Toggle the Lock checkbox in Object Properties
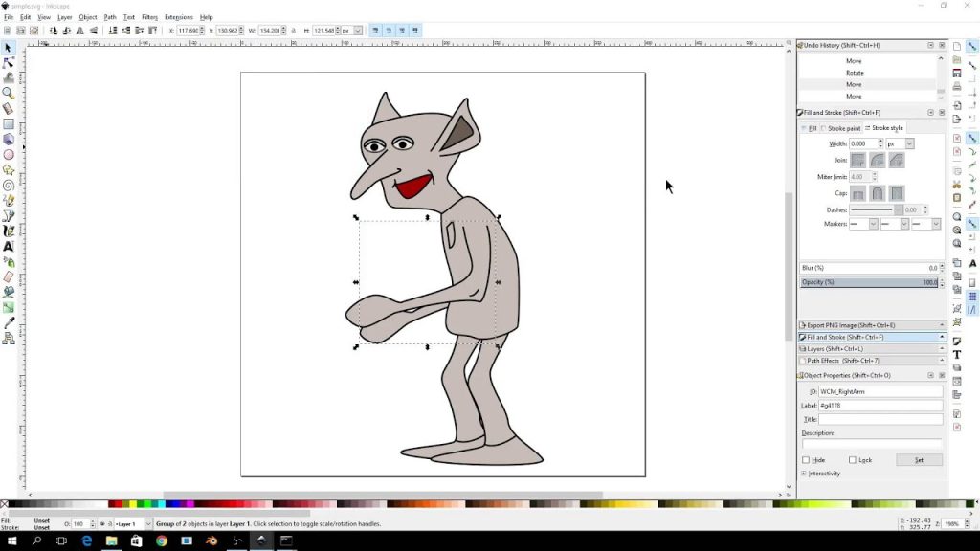Screen dimensions: 980x551 pos(853,460)
